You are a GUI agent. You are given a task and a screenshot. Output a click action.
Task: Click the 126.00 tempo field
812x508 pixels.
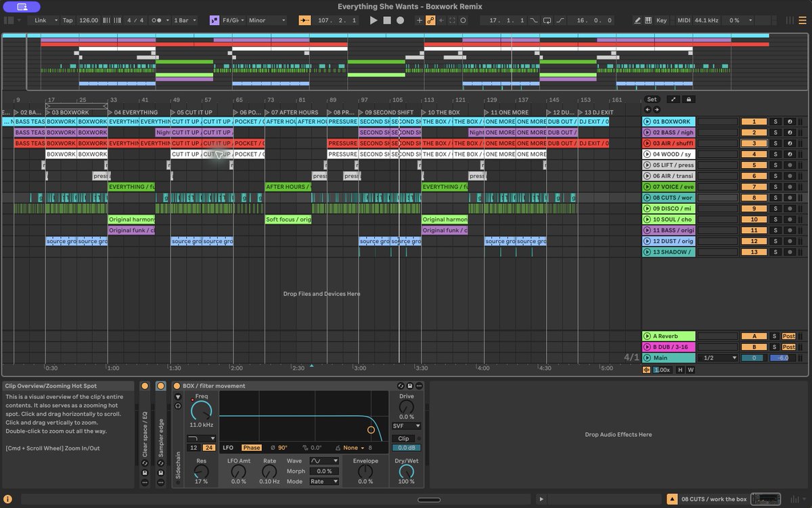coord(88,20)
